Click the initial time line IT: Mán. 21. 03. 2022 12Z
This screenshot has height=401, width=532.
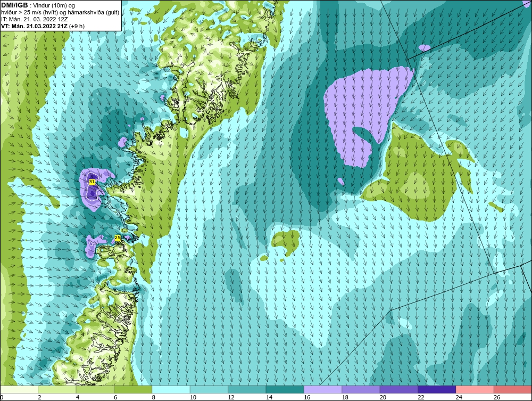pyautogui.click(x=34, y=19)
